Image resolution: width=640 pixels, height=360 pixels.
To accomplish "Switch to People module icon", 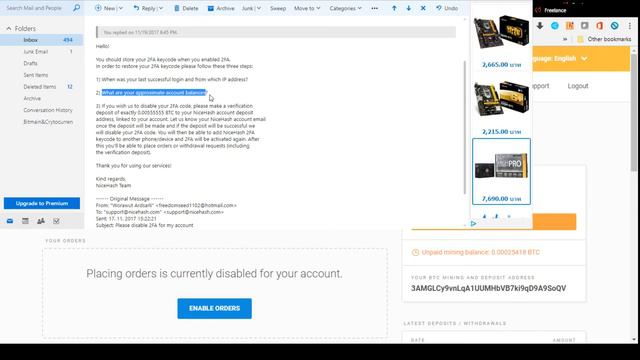I will click(x=41, y=221).
